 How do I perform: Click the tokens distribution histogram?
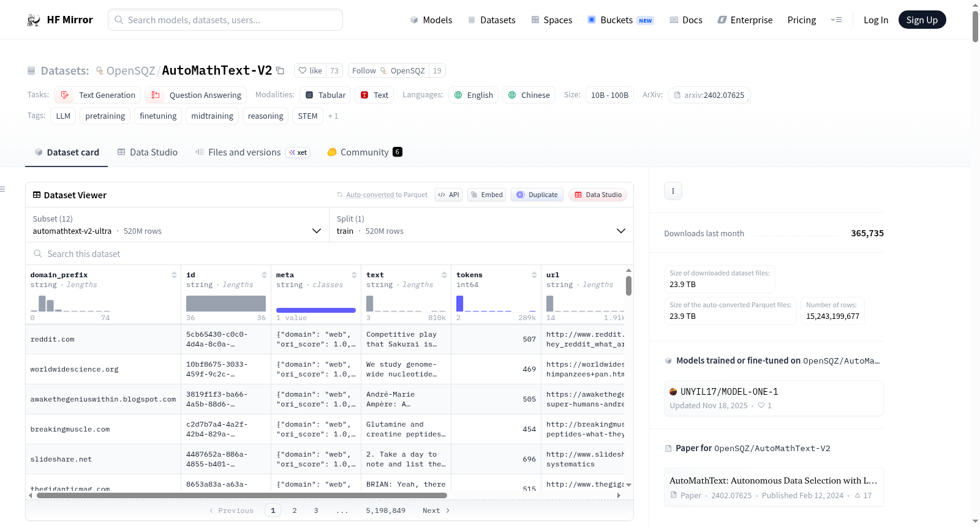coord(496,303)
